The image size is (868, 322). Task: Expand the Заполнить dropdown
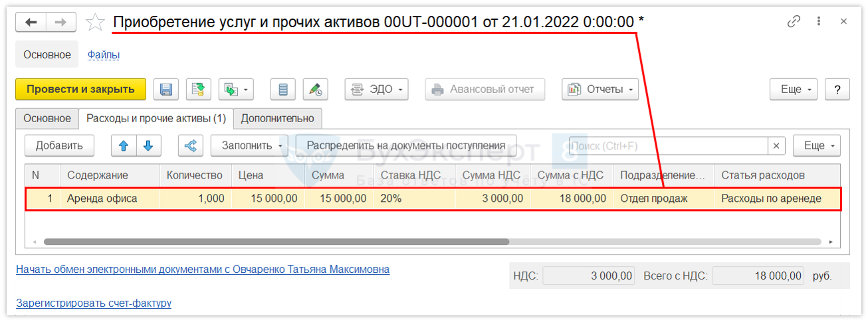(249, 145)
